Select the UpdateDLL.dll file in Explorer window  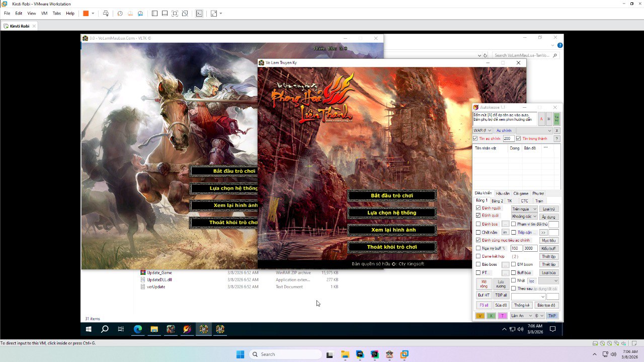tap(159, 279)
